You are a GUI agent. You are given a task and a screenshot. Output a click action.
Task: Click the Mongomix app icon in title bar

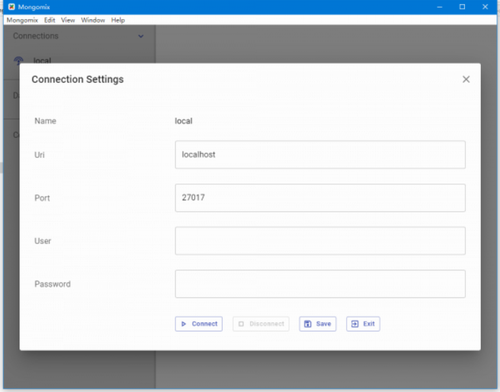coord(12,7)
